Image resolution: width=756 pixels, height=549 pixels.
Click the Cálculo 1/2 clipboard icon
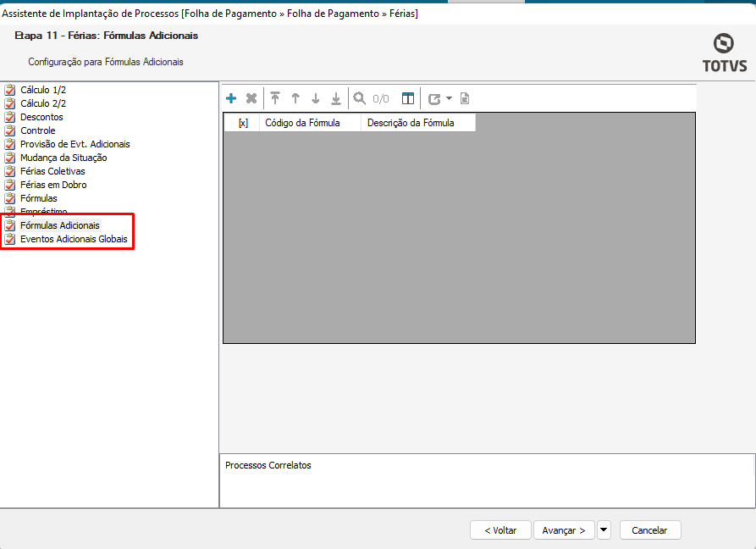pyautogui.click(x=9, y=90)
